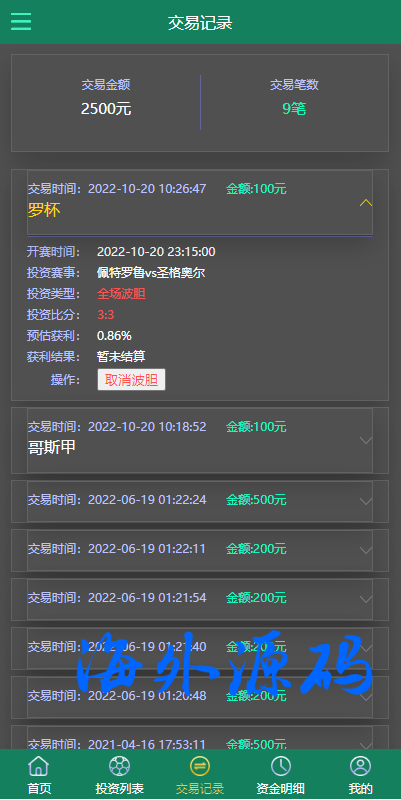
Task: Click the 取消波胆 cancel button
Action: coord(131,380)
